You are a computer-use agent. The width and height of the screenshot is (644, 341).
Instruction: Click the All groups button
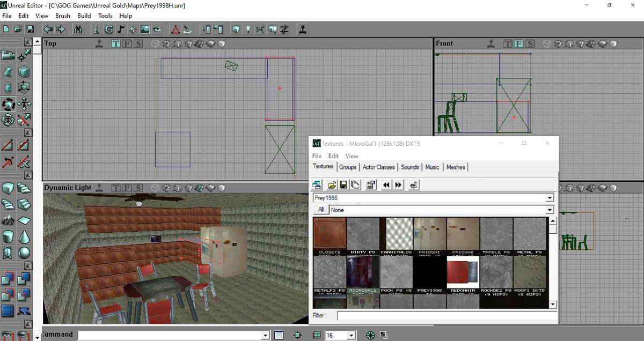320,210
